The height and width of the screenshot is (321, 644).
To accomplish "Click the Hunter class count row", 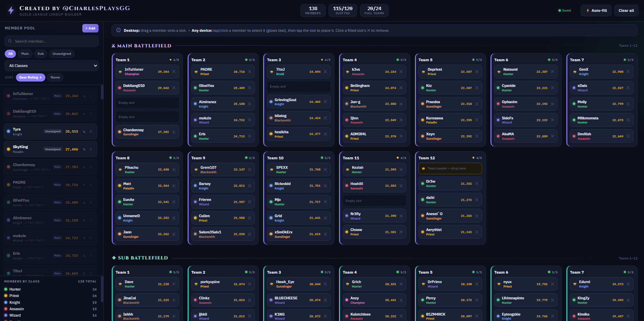I will (50, 289).
